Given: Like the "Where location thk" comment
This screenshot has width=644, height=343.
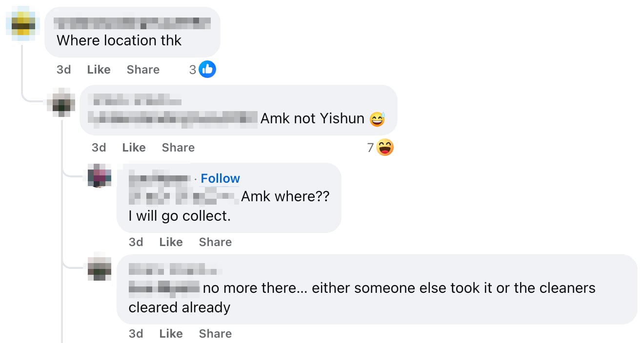Looking at the screenshot, I should coord(99,70).
